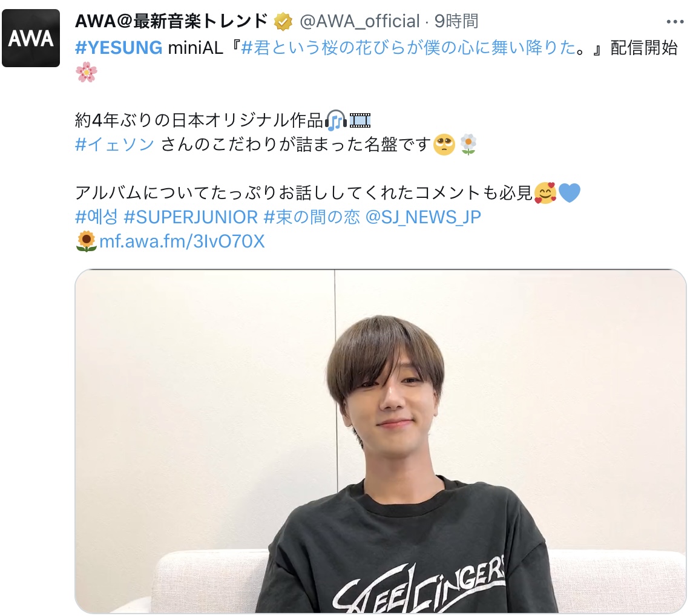Open the AWA profile avatar
Image resolution: width=690 pixels, height=616 pixels.
click(x=31, y=38)
